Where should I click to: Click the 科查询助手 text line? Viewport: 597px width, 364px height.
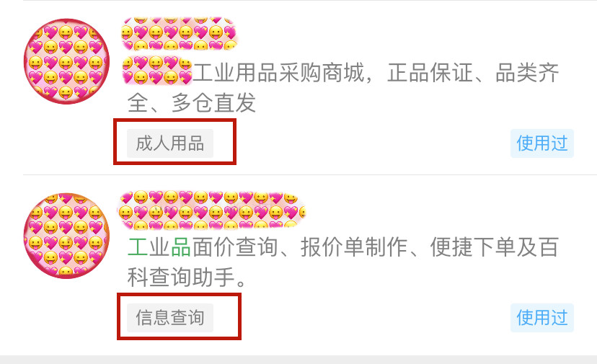click(x=187, y=278)
